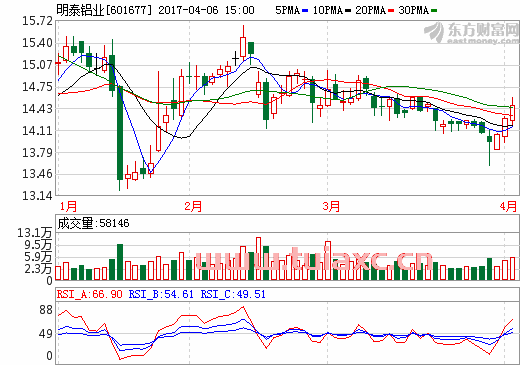
Task: Click the last red candlestick in April
Action: click(x=512, y=113)
